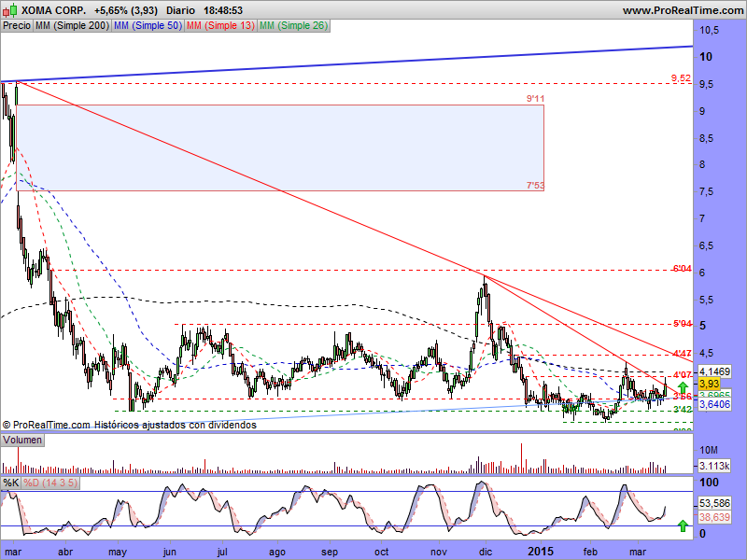Click the nov month label on time axis

[x=439, y=553]
